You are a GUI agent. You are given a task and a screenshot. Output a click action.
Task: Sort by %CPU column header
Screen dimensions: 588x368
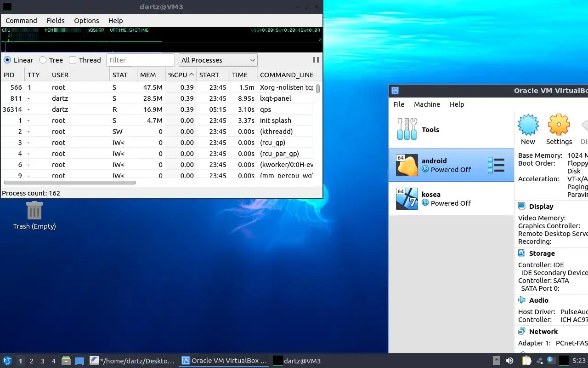[x=181, y=75]
